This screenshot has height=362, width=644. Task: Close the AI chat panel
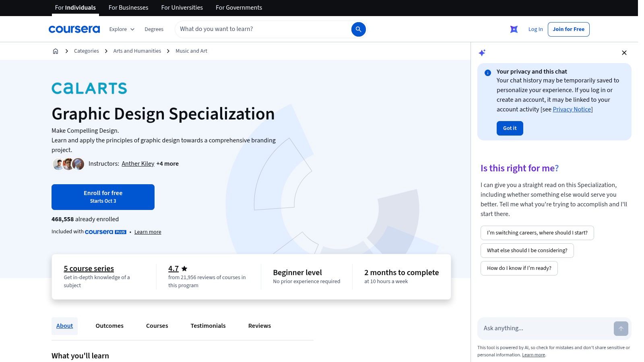(x=624, y=53)
